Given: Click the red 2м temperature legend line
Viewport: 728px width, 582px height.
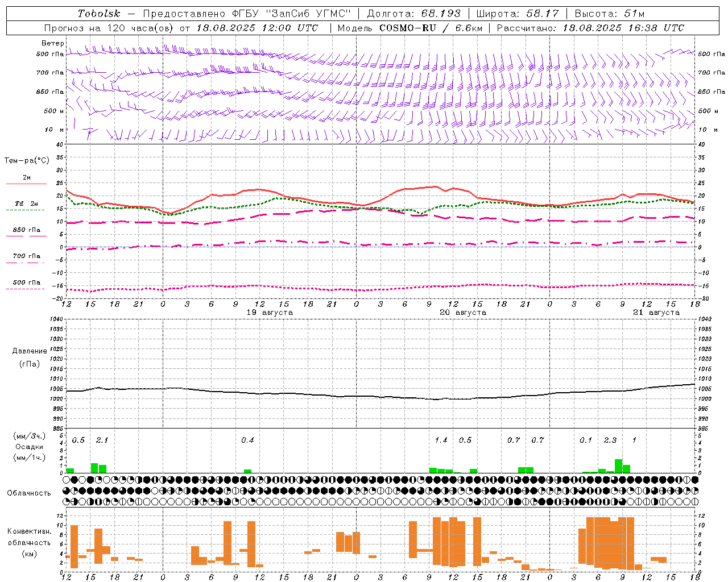Looking at the screenshot, I should 26,184.
